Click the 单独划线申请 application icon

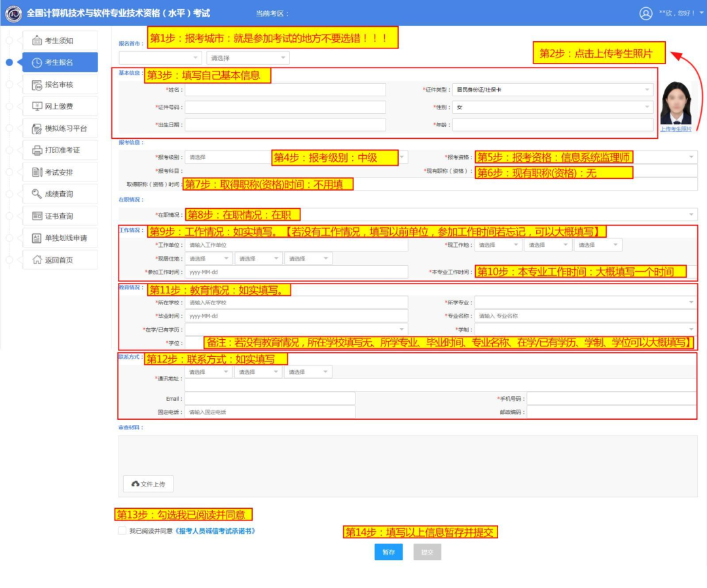37,238
